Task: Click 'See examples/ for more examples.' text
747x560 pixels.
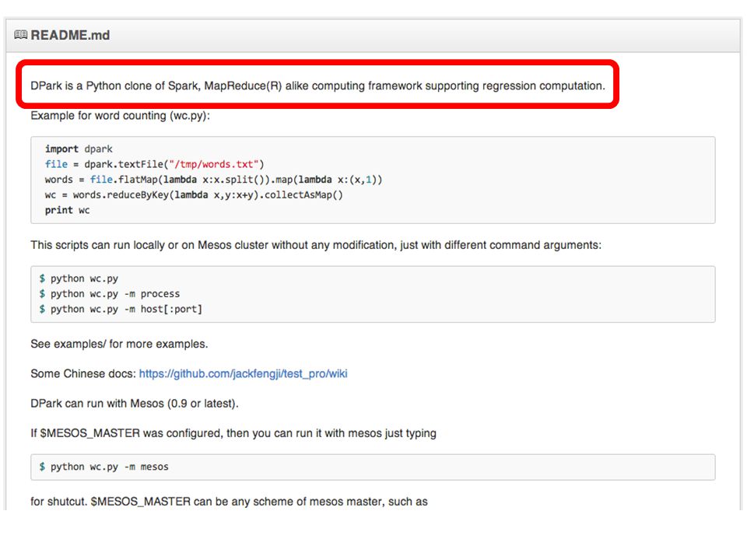Action: point(119,344)
